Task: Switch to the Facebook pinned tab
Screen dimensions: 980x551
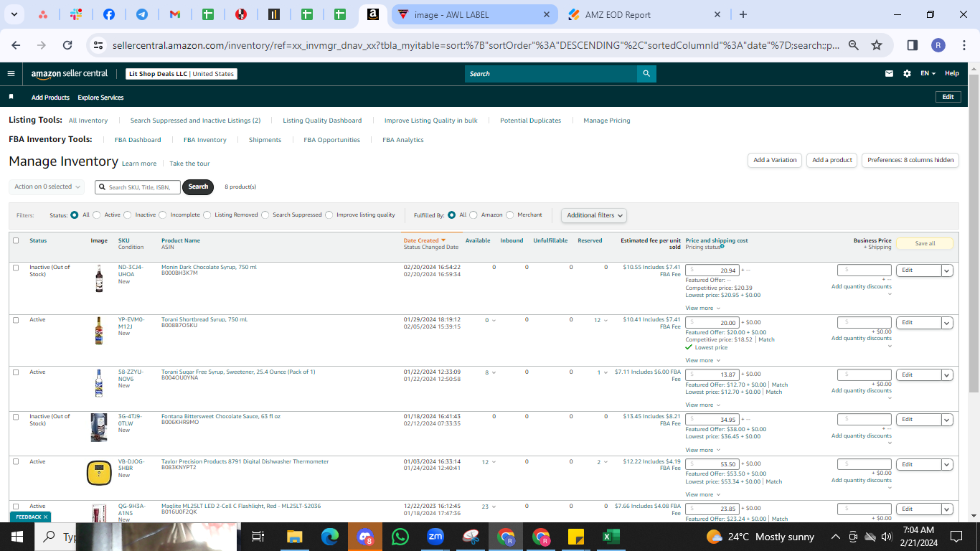Action: (x=109, y=14)
